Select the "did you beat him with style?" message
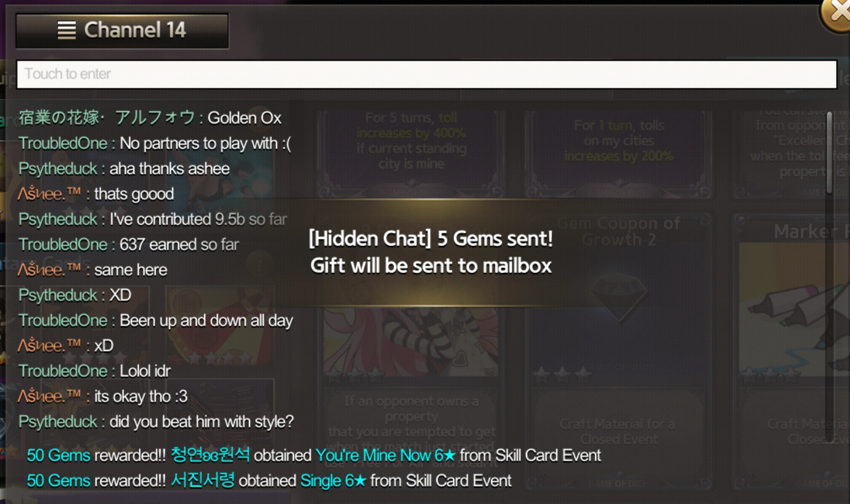This screenshot has width=850, height=504. 201,422
